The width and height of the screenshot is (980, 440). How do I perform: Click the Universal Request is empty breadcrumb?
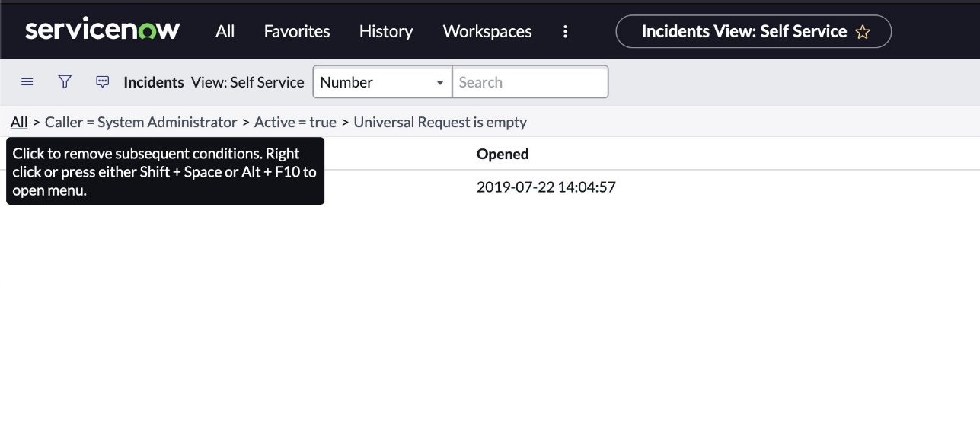pyautogui.click(x=440, y=122)
